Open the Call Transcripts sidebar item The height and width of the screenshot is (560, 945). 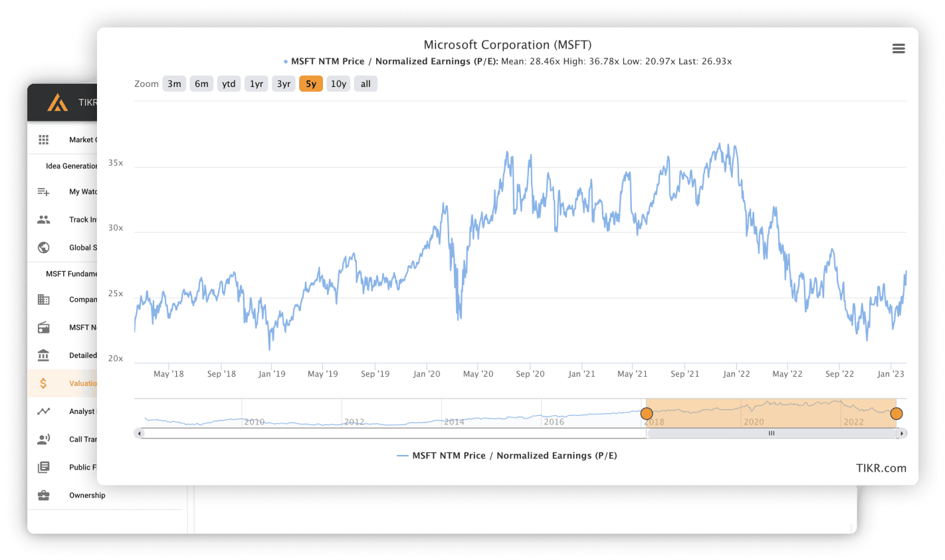pyautogui.click(x=62, y=439)
